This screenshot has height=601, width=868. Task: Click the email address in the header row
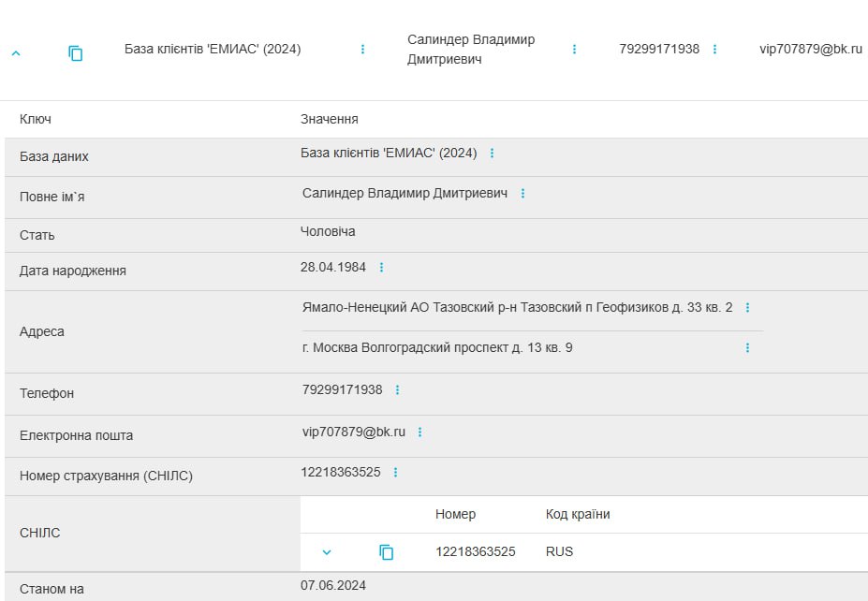pos(810,49)
